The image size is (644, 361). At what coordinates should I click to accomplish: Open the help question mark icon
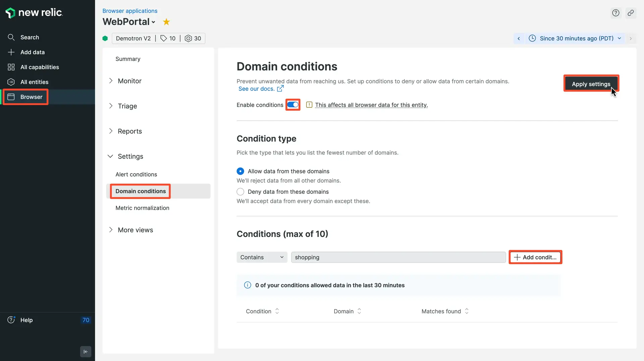pyautogui.click(x=615, y=13)
